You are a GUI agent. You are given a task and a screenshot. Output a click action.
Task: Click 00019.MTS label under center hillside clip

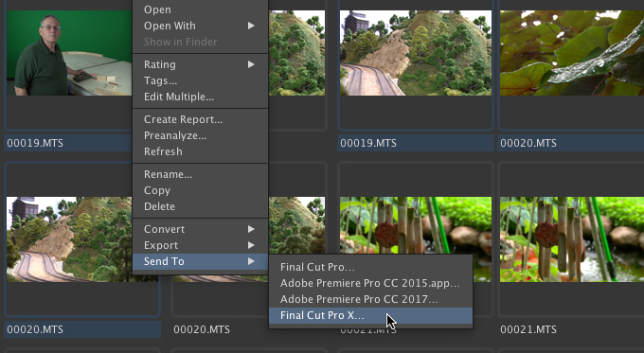click(368, 143)
